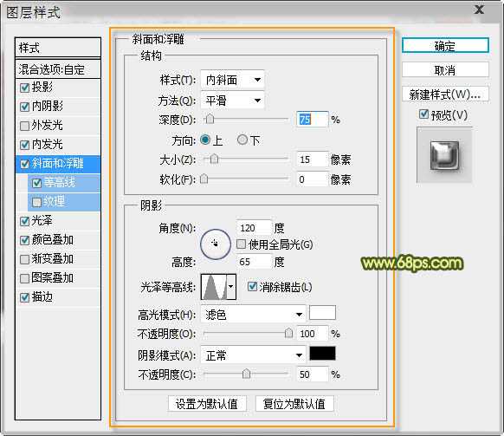Toggle the 描边 stroke checkbox

(x=25, y=297)
